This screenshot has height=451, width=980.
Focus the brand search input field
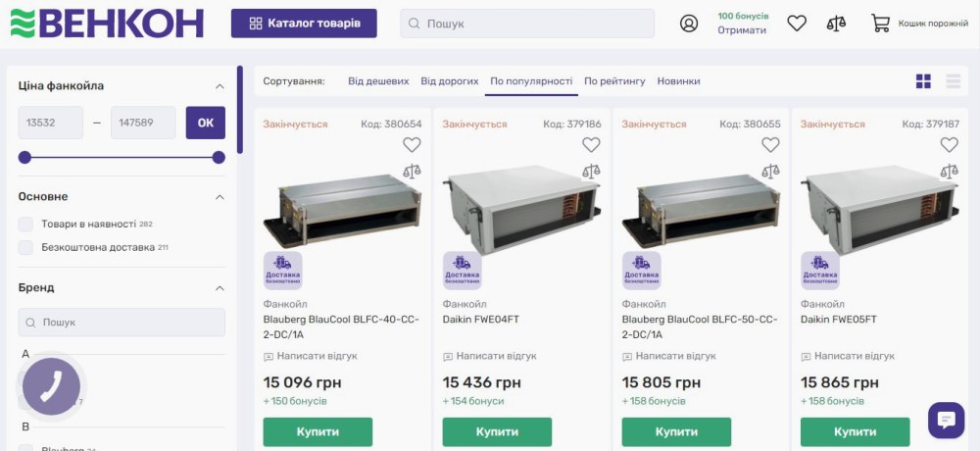122,323
